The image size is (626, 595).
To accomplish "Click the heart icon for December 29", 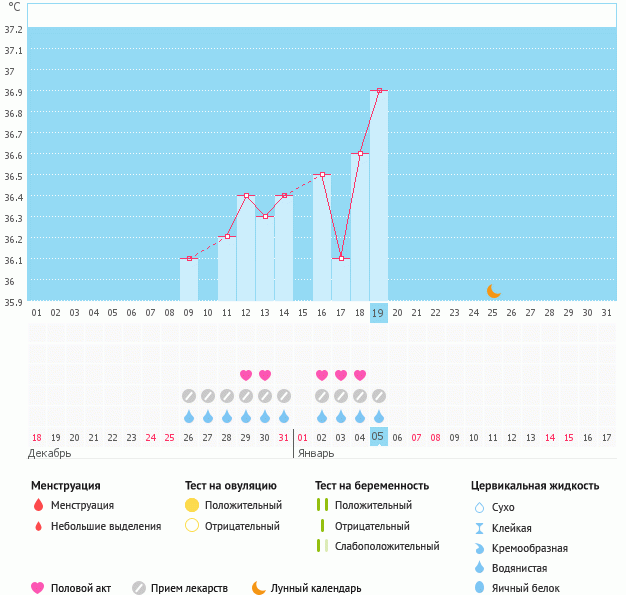I will coord(246,375).
